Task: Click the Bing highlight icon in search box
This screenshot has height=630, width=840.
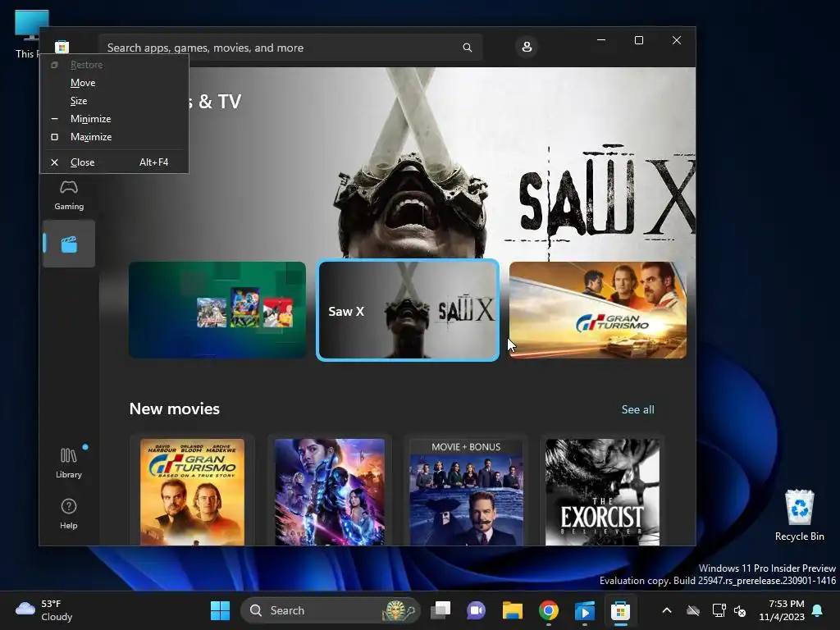Action: pos(398,610)
